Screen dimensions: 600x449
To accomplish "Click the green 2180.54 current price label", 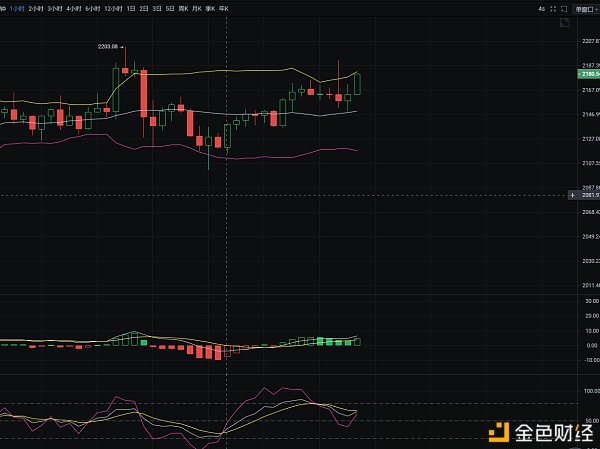I will [588, 74].
